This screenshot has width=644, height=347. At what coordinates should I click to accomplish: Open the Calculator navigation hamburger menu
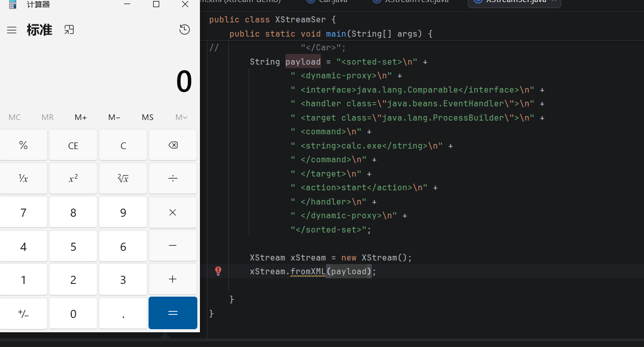pyautogui.click(x=12, y=30)
